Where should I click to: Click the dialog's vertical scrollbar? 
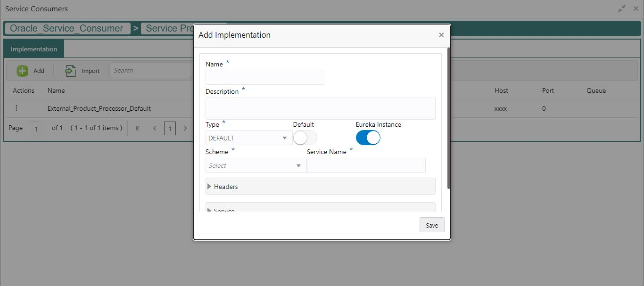click(449, 118)
